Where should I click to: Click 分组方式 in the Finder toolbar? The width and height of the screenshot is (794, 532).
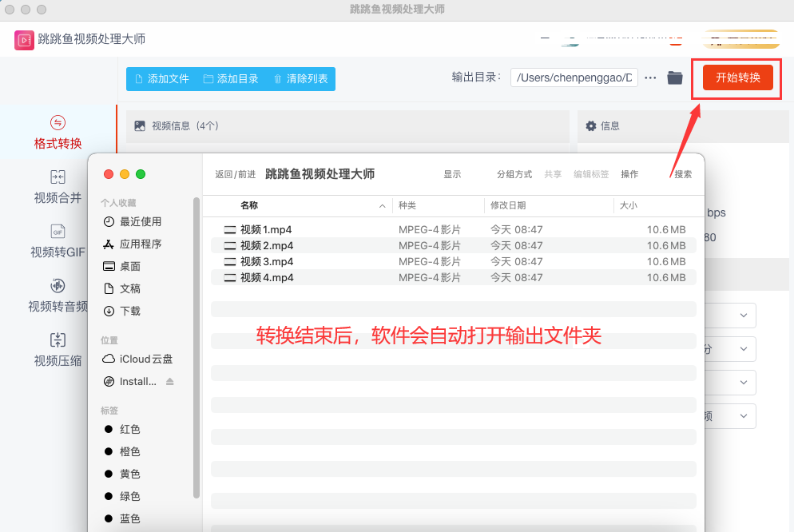click(514, 174)
